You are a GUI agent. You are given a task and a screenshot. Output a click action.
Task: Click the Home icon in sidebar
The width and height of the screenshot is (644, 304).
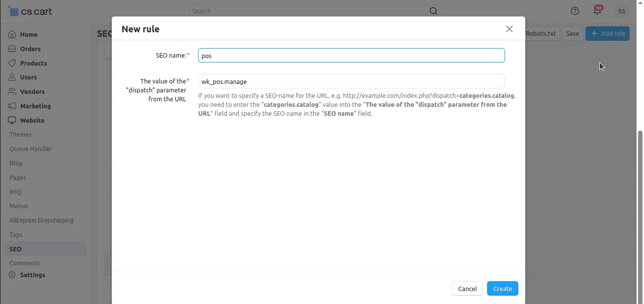12,34
